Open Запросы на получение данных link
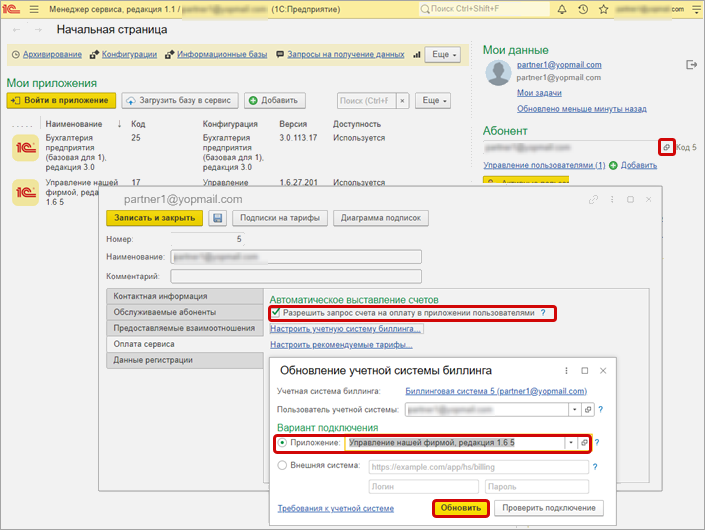This screenshot has height=530, width=705. pos(346,54)
